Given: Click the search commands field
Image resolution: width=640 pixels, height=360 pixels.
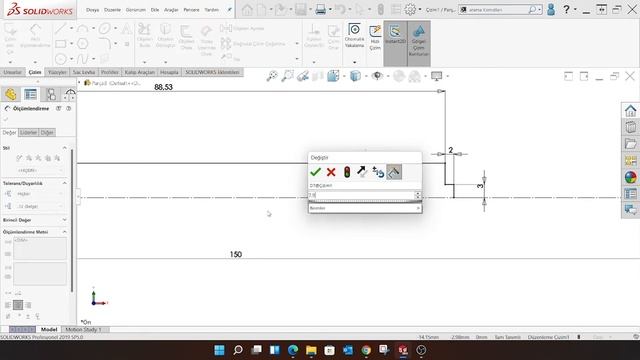Looking at the screenshot, I should coord(498,9).
